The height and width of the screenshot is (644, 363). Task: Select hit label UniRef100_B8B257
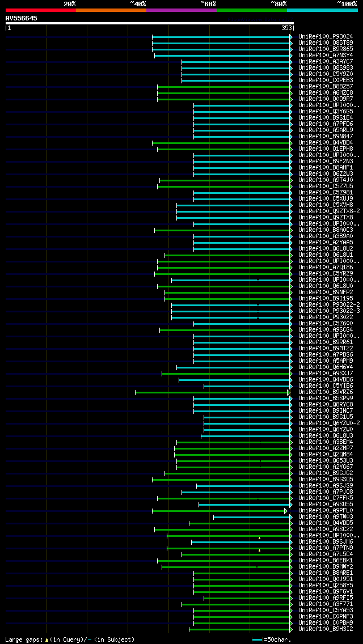pos(326,87)
